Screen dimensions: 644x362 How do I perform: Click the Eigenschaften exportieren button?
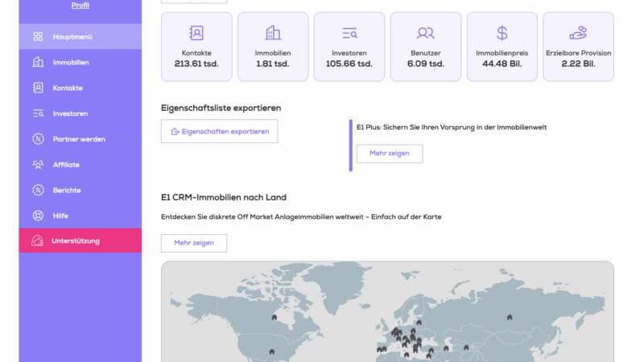[219, 131]
